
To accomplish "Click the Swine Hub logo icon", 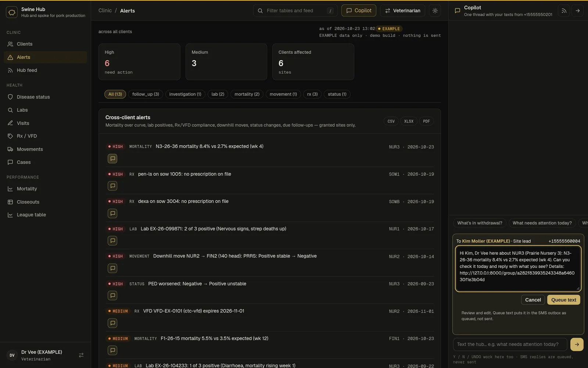I will point(12,12).
